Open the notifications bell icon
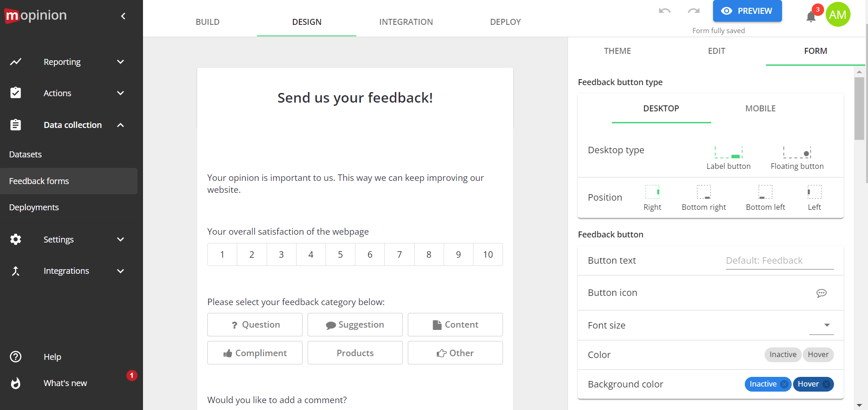The image size is (868, 410). coord(811,16)
